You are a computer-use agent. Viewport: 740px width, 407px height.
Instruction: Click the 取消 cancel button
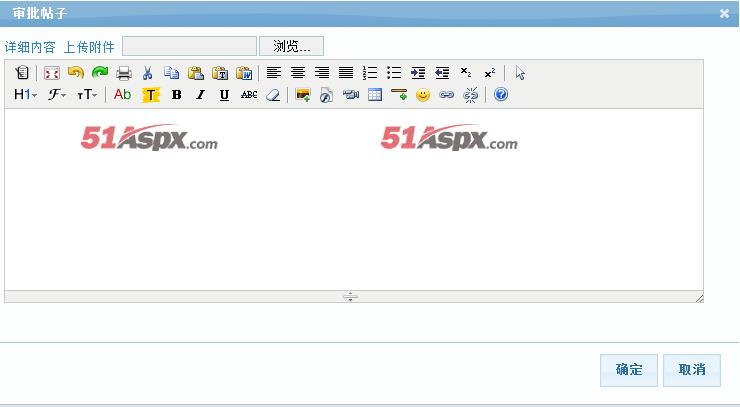pos(692,370)
